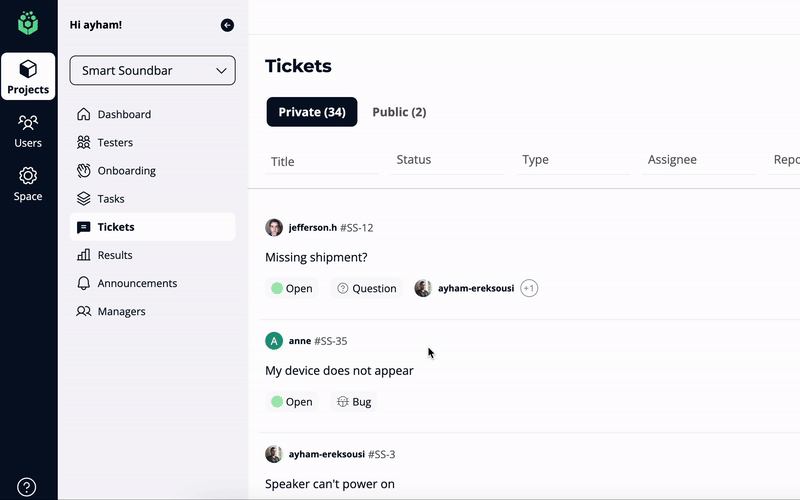
Task: Open the "Speaker can't power on" ticket
Action: tap(330, 484)
